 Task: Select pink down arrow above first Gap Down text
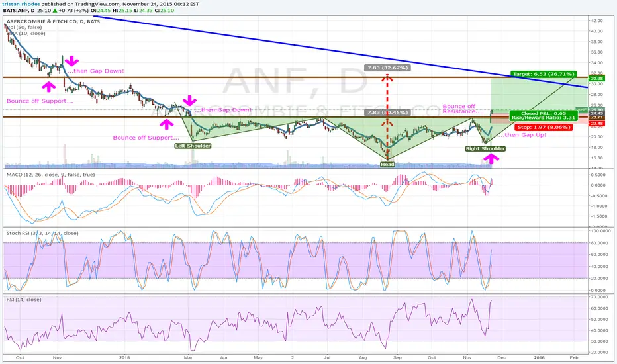pos(71,60)
